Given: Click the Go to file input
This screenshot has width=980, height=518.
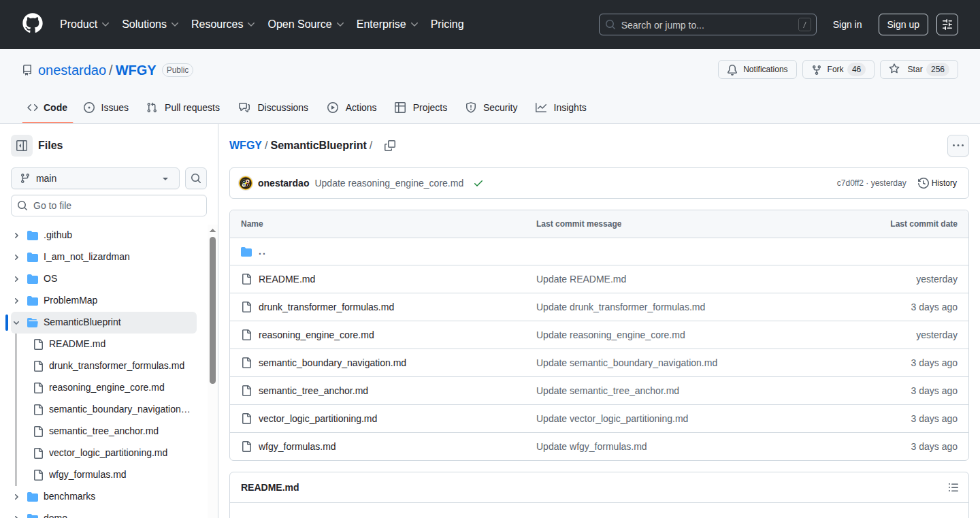Looking at the screenshot, I should tap(109, 206).
